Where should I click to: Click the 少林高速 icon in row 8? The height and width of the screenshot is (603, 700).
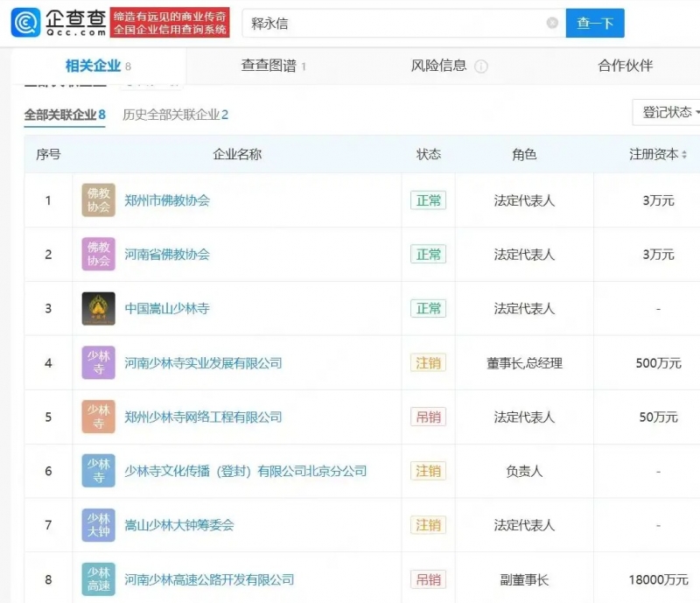tap(98, 578)
